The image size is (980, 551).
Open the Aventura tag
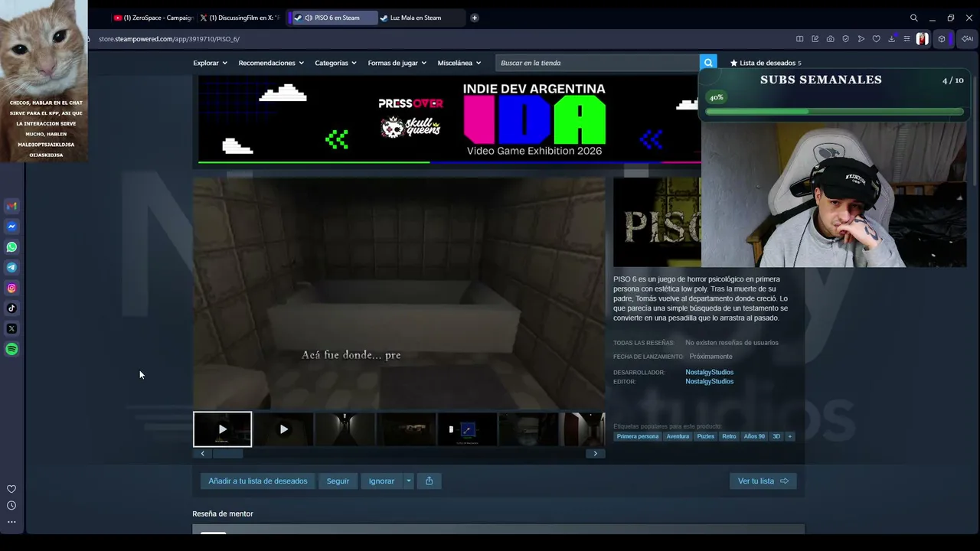(x=678, y=436)
